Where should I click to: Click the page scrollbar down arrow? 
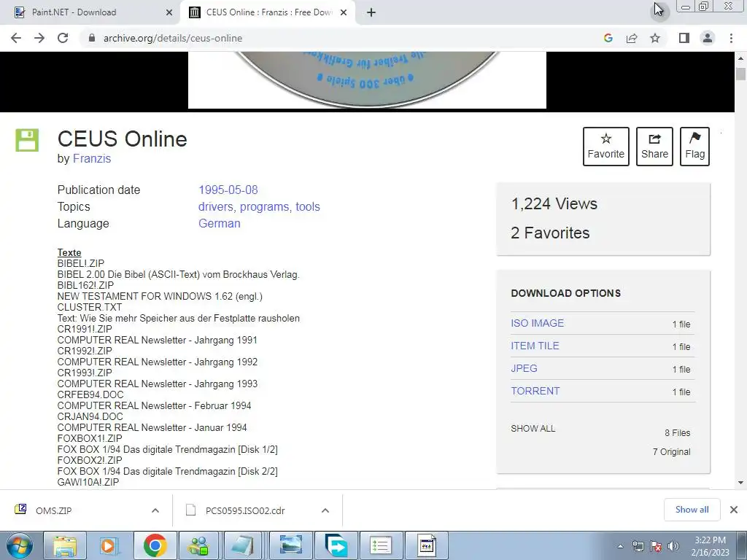tap(740, 483)
